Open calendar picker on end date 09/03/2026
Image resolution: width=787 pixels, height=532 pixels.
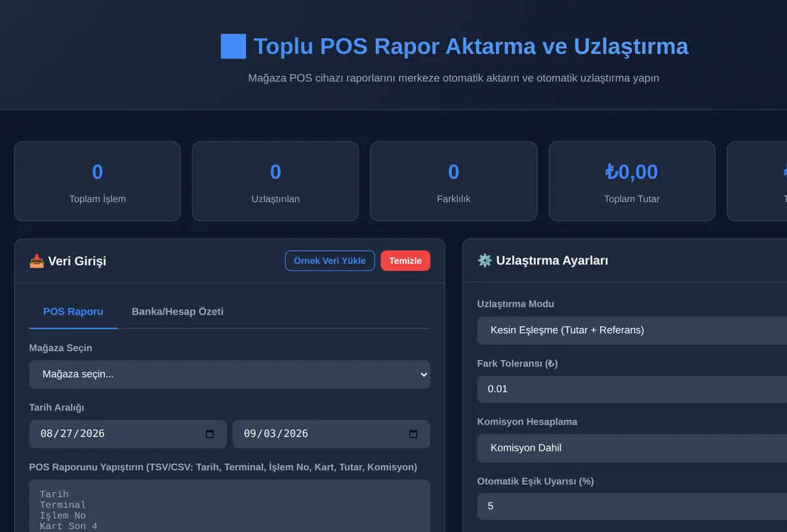click(x=413, y=434)
